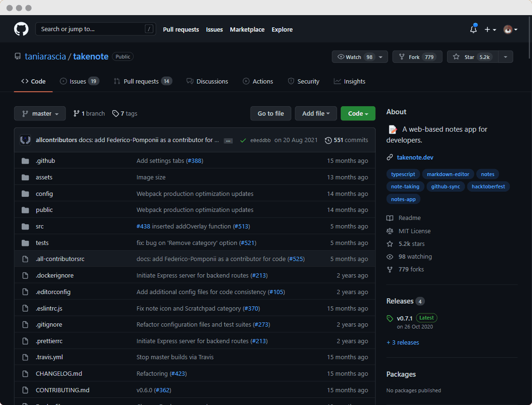
Task: Open the assets folder
Action: pos(44,177)
